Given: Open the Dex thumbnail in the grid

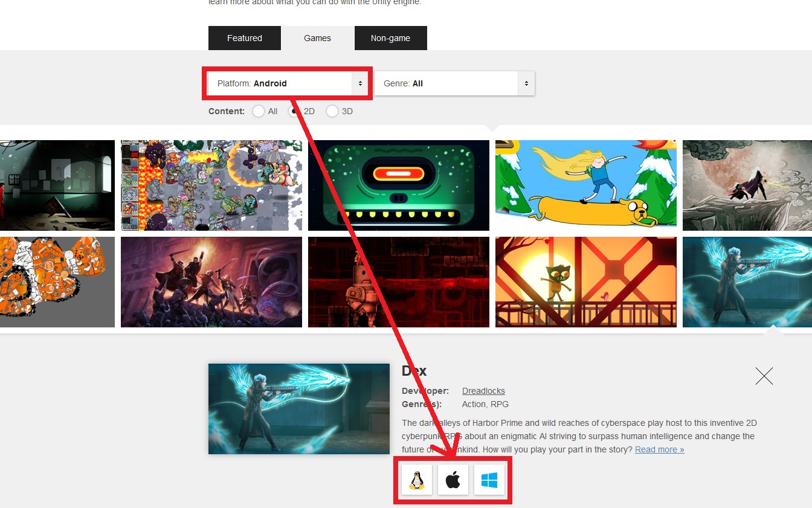Looking at the screenshot, I should coord(747,282).
